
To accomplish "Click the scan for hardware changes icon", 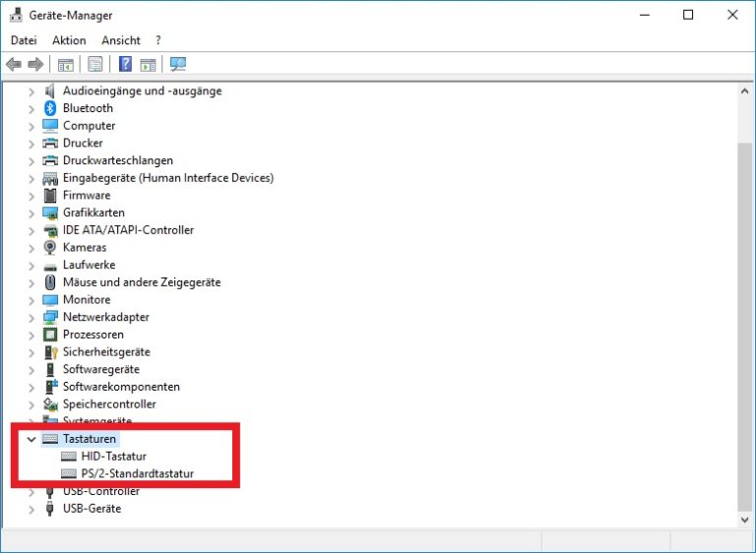I will (x=178, y=64).
